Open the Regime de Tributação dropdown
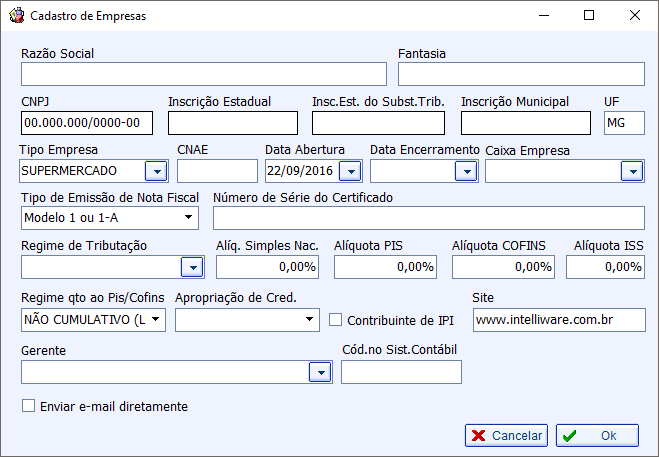This screenshot has height=457, width=659. (192, 267)
